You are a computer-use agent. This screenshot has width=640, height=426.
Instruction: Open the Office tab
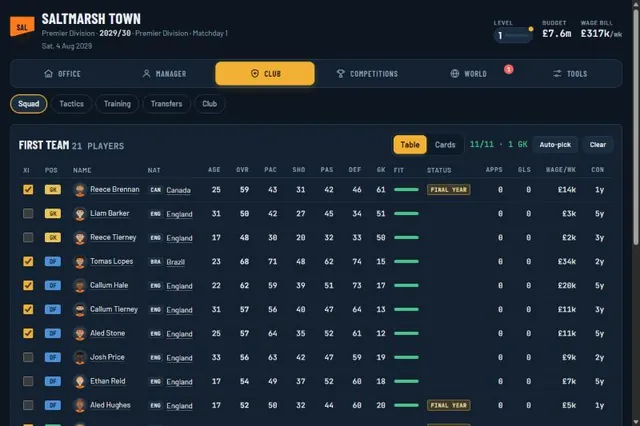click(62, 74)
